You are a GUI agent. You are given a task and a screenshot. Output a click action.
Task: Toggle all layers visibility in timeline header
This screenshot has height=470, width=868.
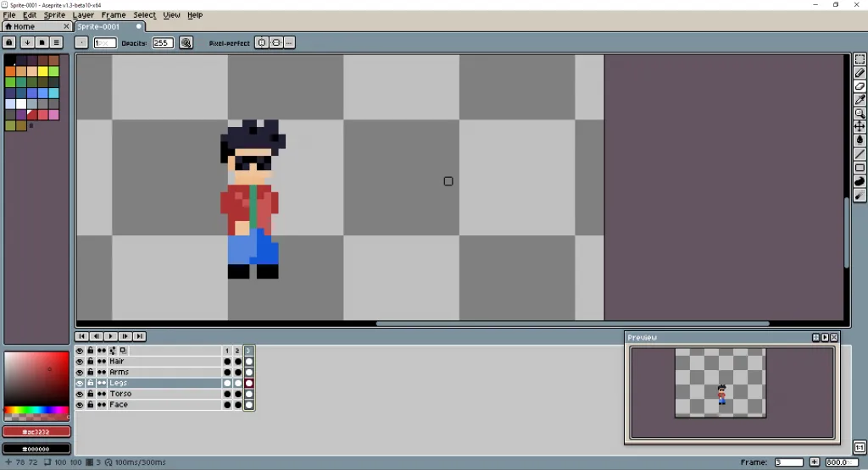(x=80, y=351)
